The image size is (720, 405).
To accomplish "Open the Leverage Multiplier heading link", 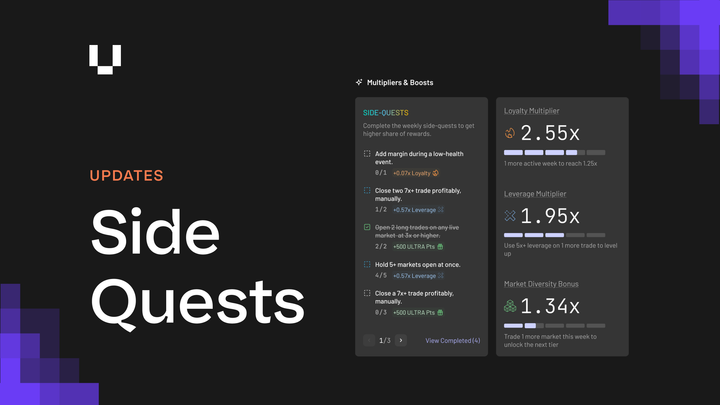I will click(535, 194).
